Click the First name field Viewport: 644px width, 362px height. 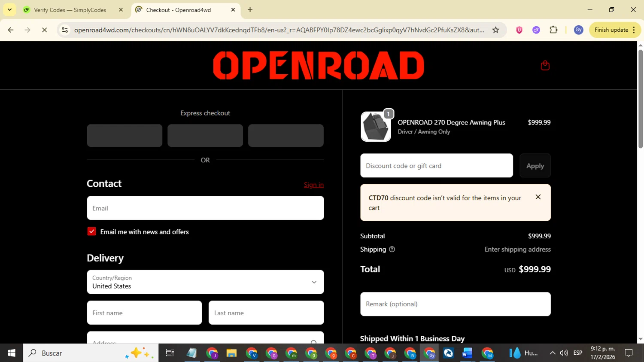(144, 313)
